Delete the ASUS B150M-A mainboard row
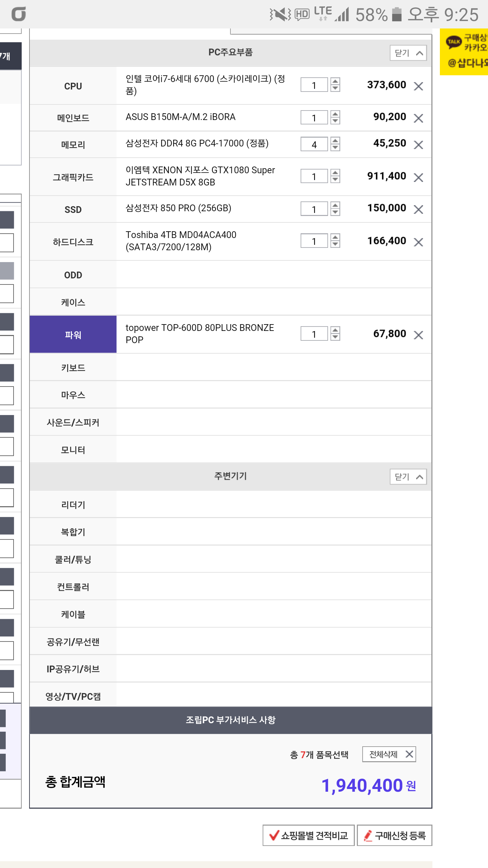The image size is (488, 868). tap(419, 118)
